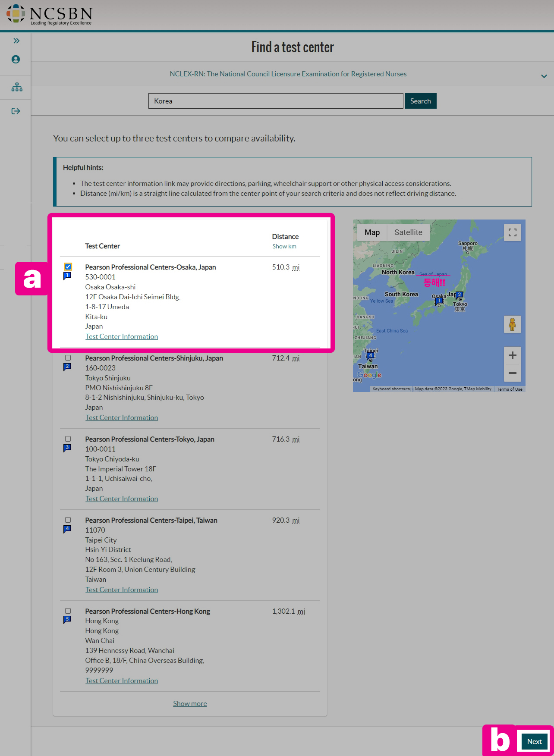The height and width of the screenshot is (756, 554).
Task: Open map Keyboard shortcuts link
Action: click(x=391, y=389)
